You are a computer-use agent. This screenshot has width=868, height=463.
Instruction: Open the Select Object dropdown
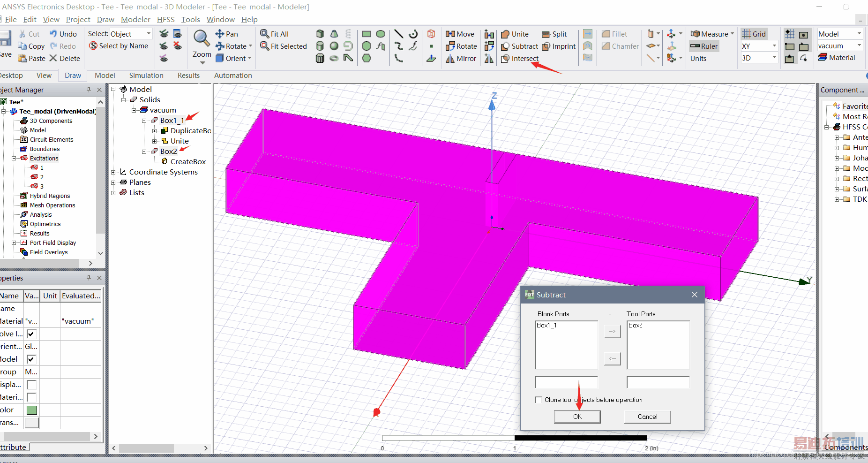(149, 34)
